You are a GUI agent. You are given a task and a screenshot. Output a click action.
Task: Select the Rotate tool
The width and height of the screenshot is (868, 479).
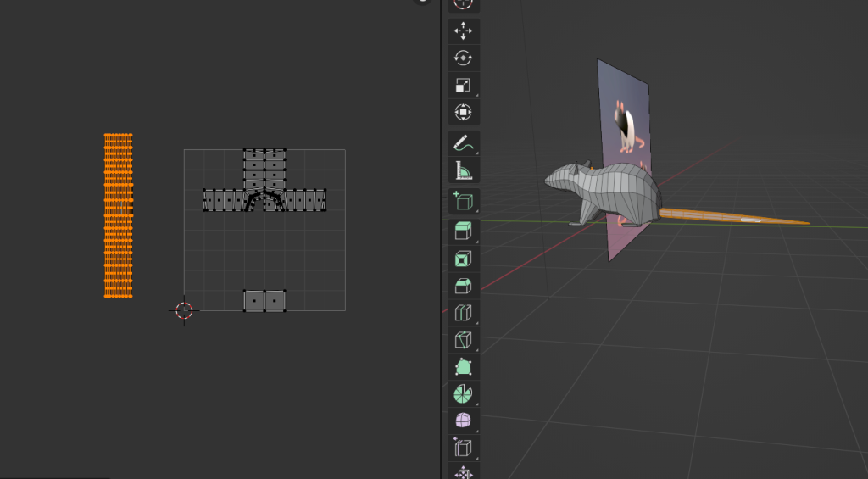pos(464,58)
